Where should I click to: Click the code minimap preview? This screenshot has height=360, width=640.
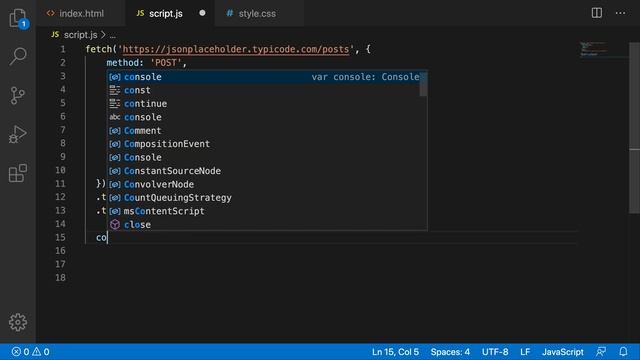594,49
